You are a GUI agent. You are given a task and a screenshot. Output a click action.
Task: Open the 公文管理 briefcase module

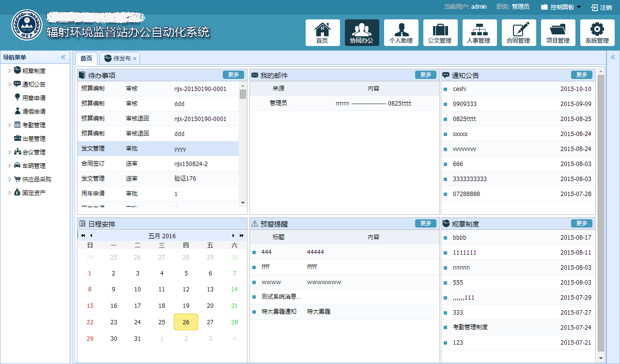(440, 33)
